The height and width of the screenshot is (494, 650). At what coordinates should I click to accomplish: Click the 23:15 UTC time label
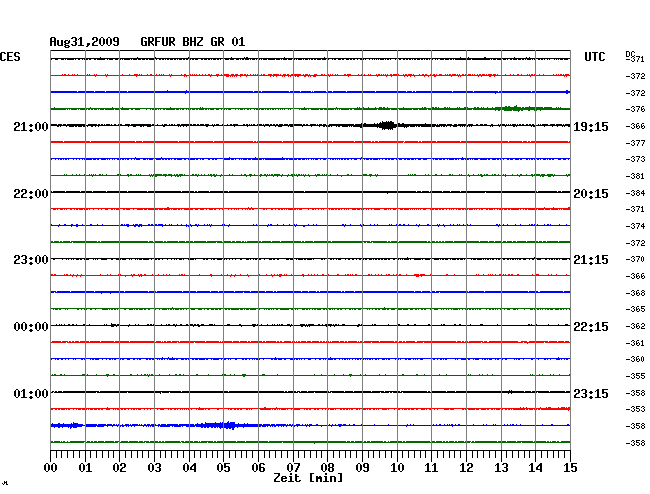591,393
